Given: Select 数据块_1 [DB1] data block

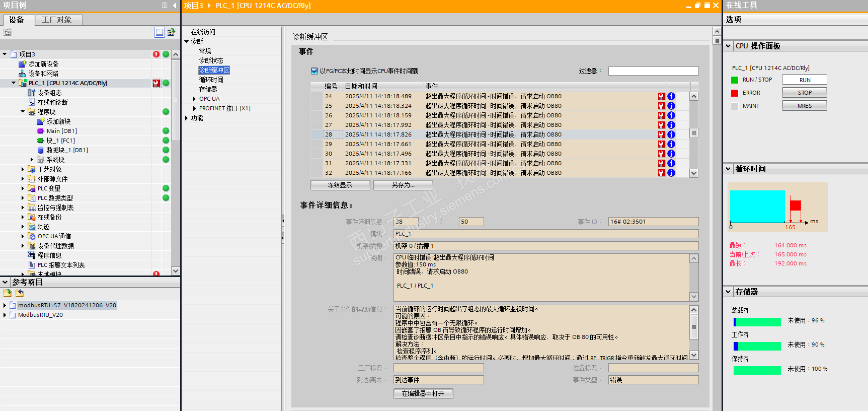Looking at the screenshot, I should pos(67,150).
